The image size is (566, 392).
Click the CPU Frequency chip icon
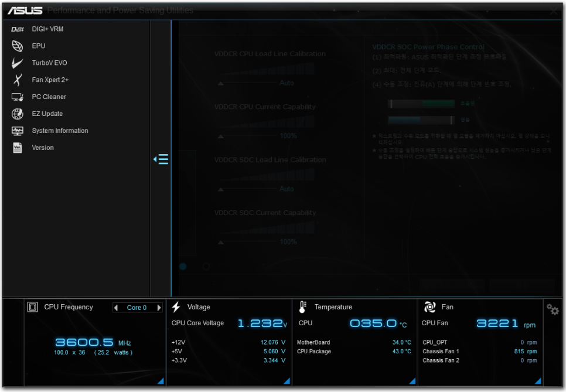(x=32, y=307)
